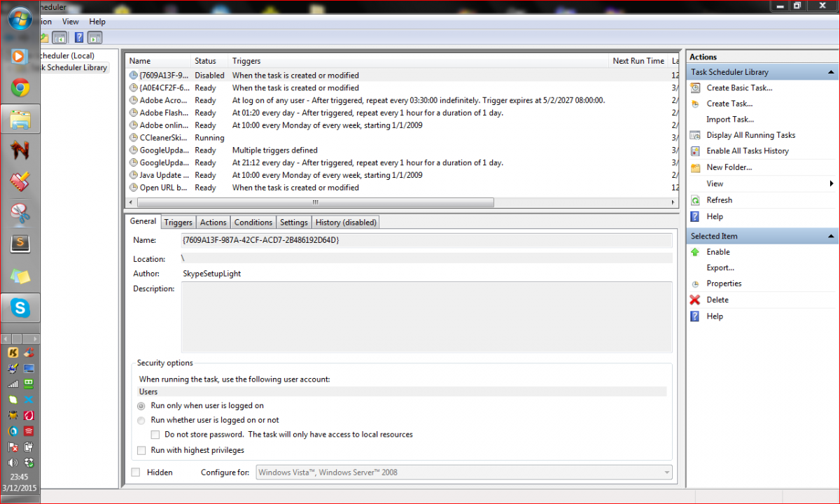Select Run only when user is logged on

[x=141, y=406]
